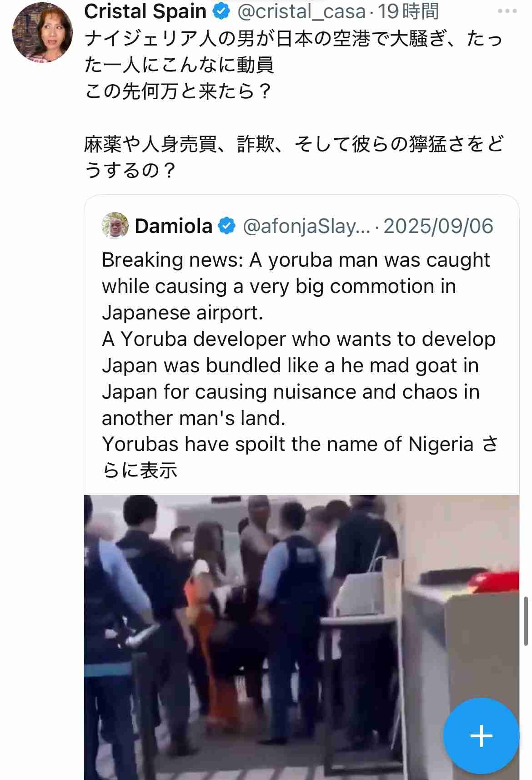This screenshot has width=532, height=780.
Task: Open the @cristal_casa handle link
Action: [301, 11]
